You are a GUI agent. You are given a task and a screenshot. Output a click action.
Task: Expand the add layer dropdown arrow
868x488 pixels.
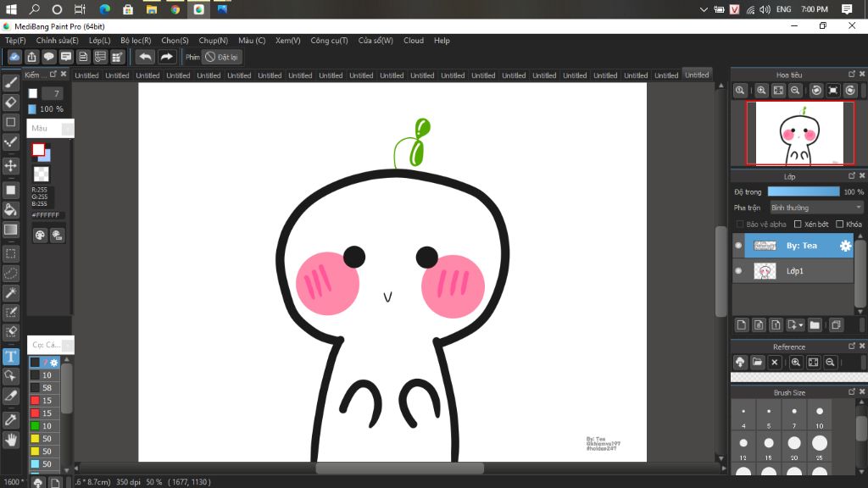pyautogui.click(x=801, y=325)
